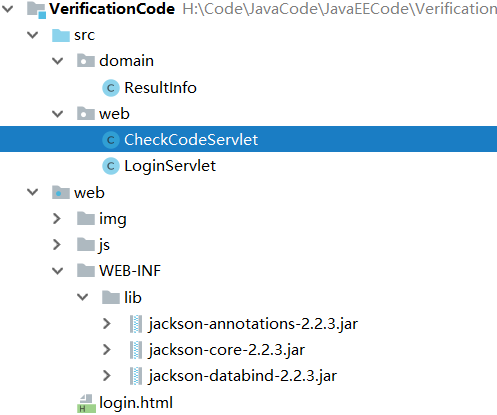Click the CheckCodeServlet class icon
This screenshot has width=497, height=415.
pos(111,140)
